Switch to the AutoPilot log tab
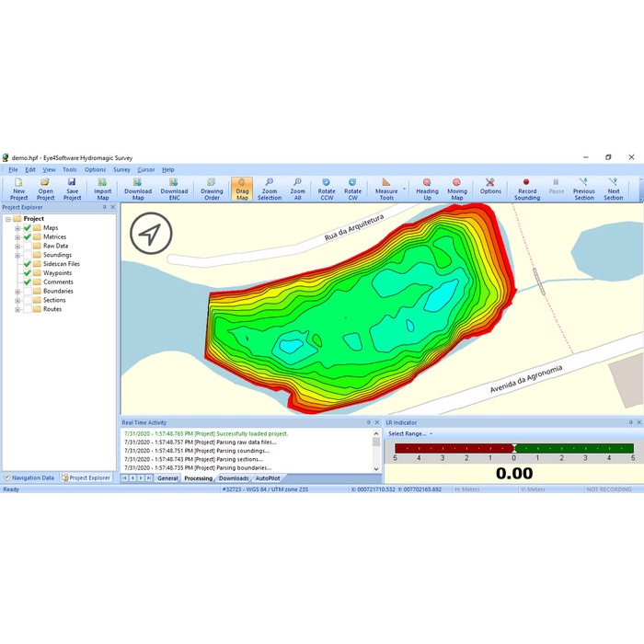The image size is (644, 644). [x=268, y=478]
